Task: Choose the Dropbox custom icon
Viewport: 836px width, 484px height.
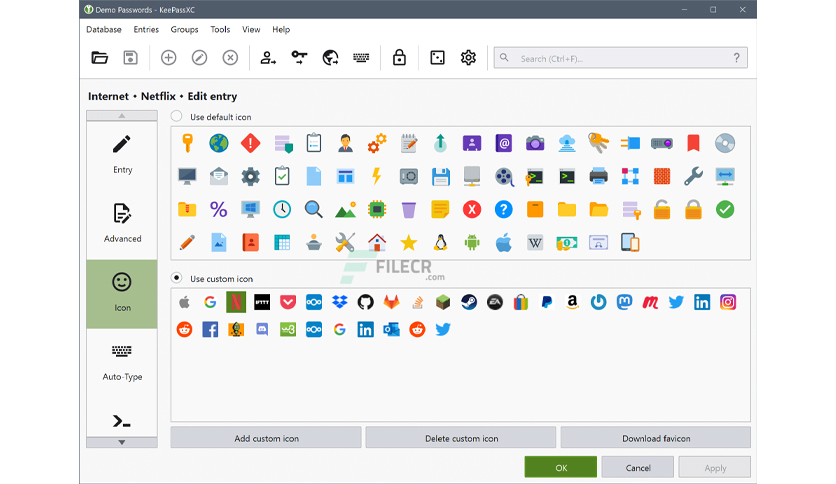Action: point(340,302)
